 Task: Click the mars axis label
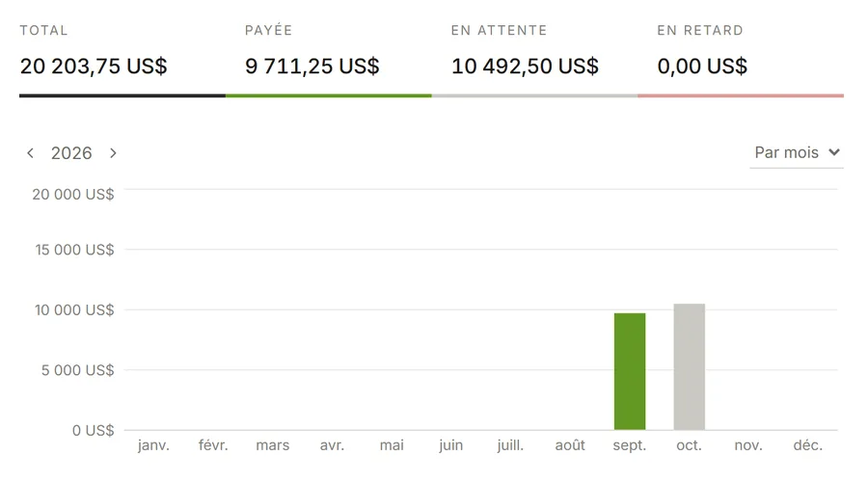(x=272, y=445)
